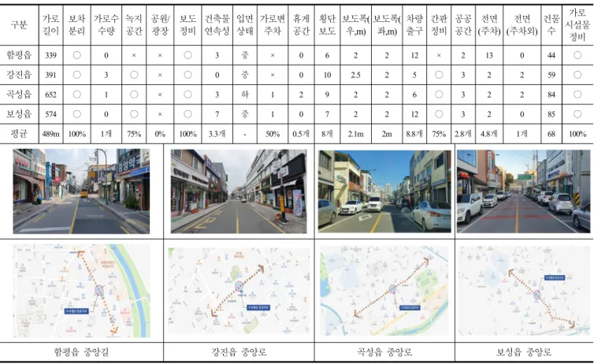
Task: Click the 평균 row label
Action: tap(20, 134)
